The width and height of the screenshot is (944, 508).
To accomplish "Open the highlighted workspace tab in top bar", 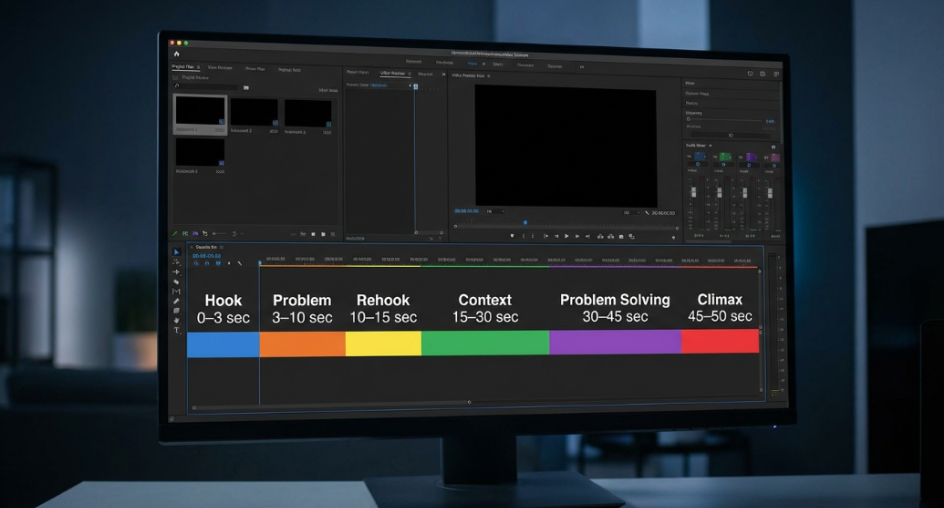I will pyautogui.click(x=472, y=63).
